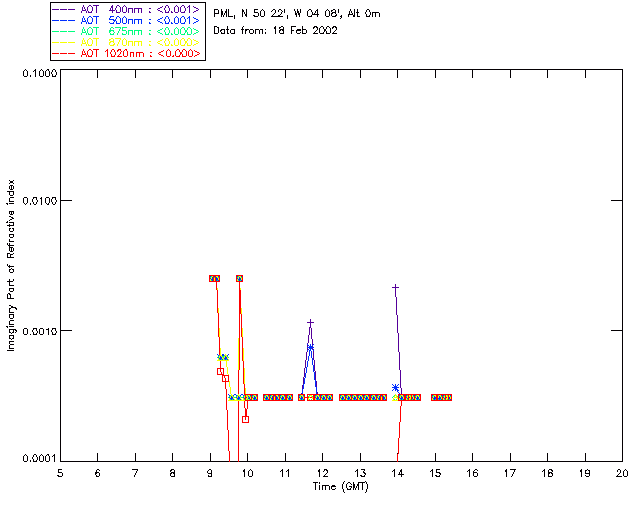
Task: Click x-axis tick label 15
Action: tap(435, 473)
